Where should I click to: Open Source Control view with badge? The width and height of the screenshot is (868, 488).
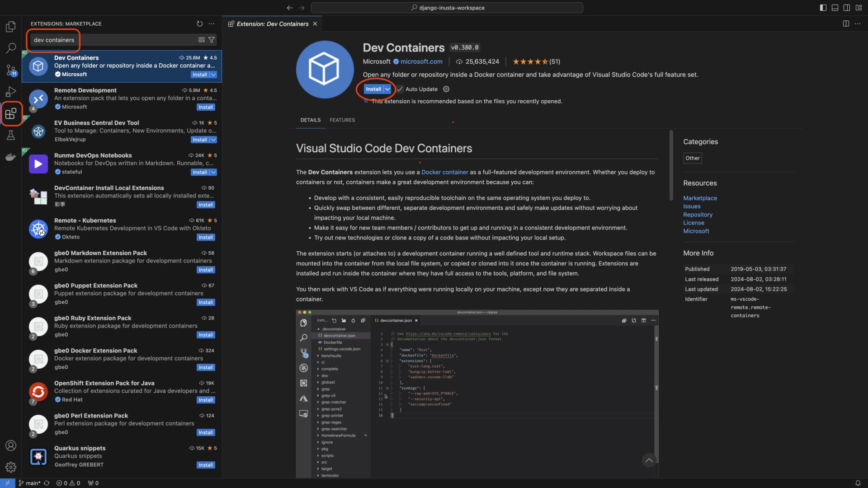(x=11, y=70)
